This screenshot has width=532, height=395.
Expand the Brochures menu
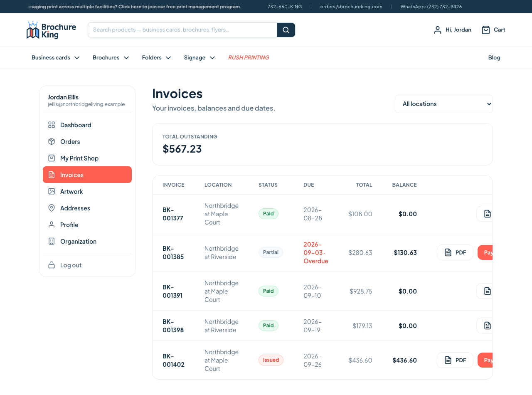tap(111, 57)
